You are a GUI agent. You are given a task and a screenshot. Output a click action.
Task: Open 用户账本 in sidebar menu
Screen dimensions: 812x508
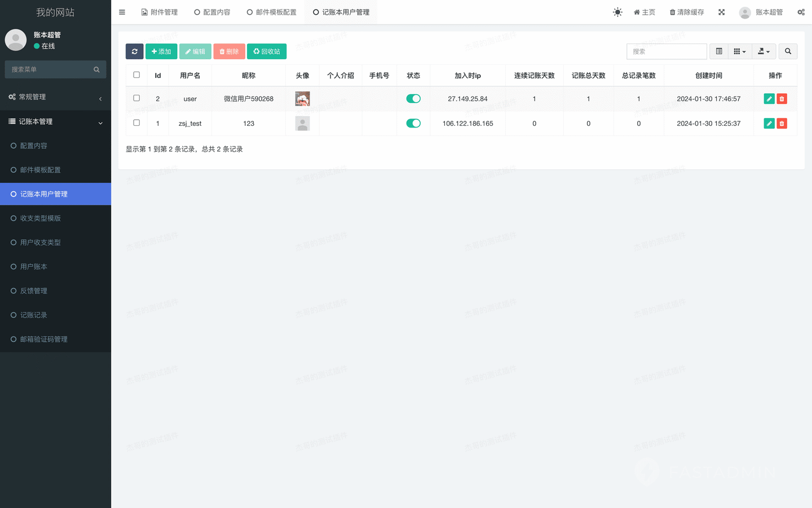pyautogui.click(x=34, y=266)
